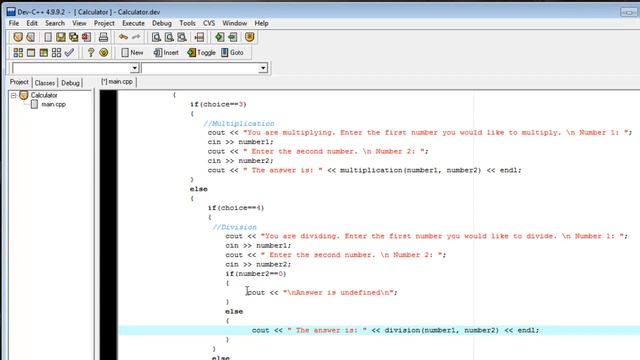
Task: Open About via yellow round icon
Action: [x=104, y=52]
